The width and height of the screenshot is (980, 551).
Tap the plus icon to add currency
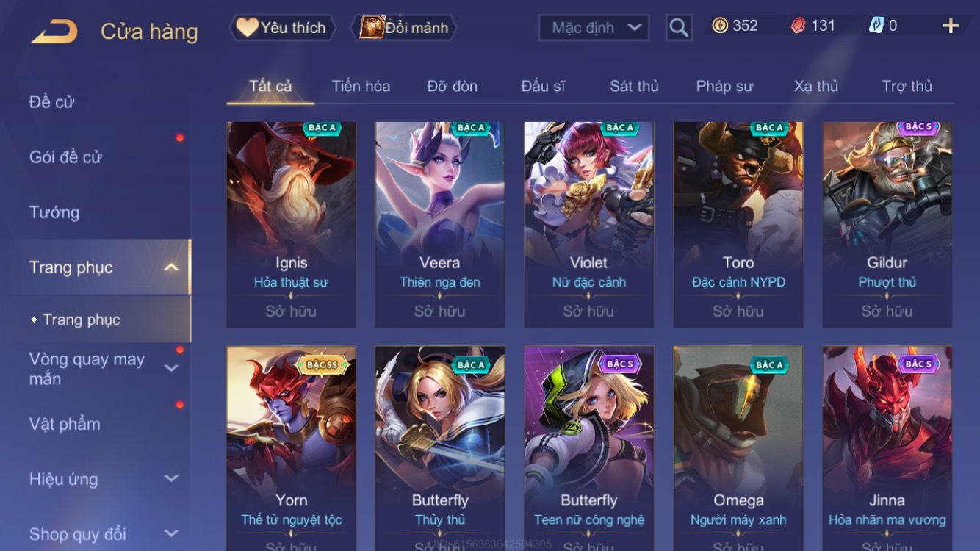click(x=951, y=26)
